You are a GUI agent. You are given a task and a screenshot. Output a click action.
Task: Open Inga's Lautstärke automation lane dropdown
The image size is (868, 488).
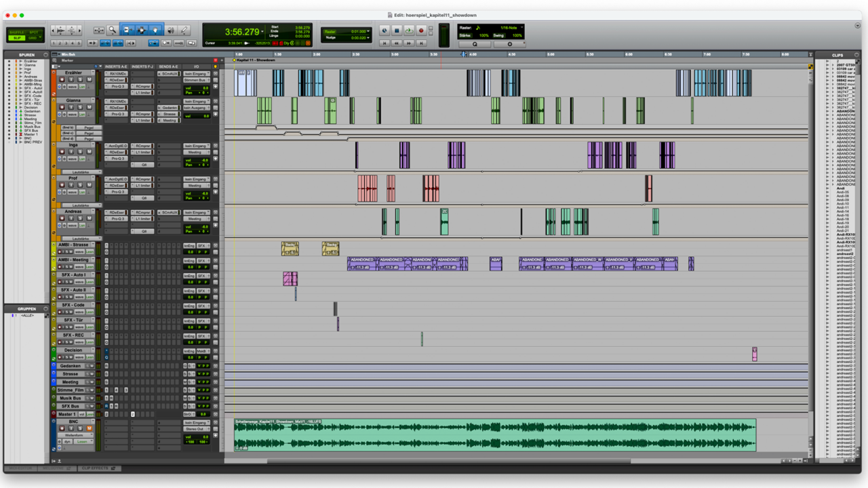pyautogui.click(x=82, y=172)
